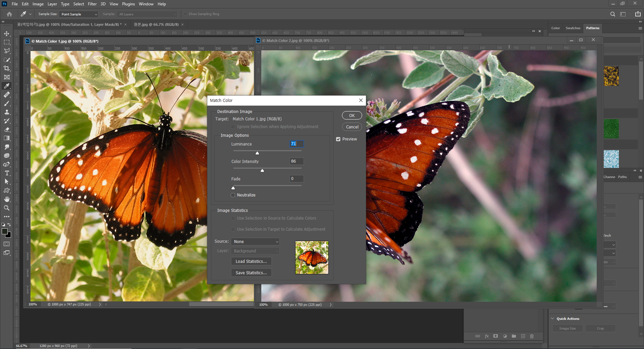This screenshot has height=349, width=644.
Task: Enable the Neutralize checkbox
Action: point(233,195)
